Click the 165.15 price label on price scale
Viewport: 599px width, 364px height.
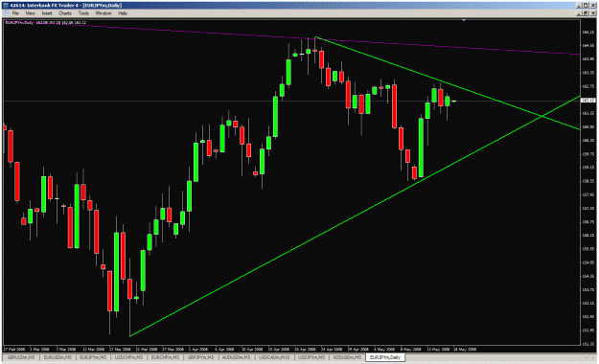(587, 32)
